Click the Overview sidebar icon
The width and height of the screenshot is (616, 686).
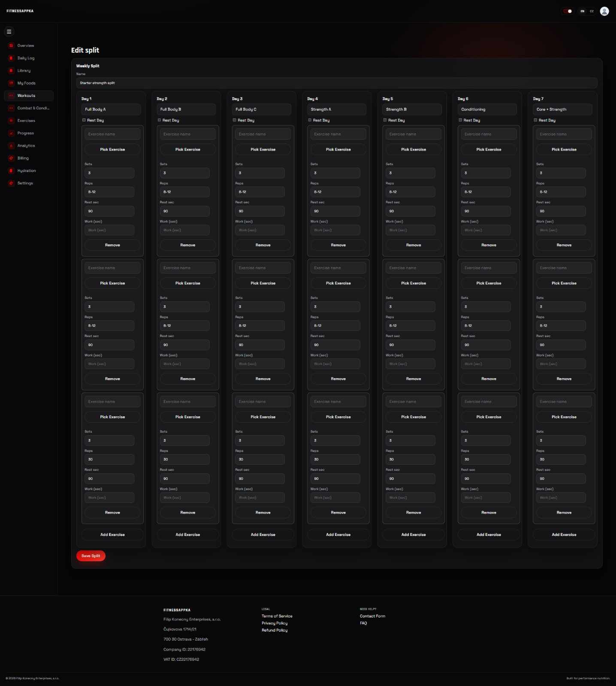(11, 45)
